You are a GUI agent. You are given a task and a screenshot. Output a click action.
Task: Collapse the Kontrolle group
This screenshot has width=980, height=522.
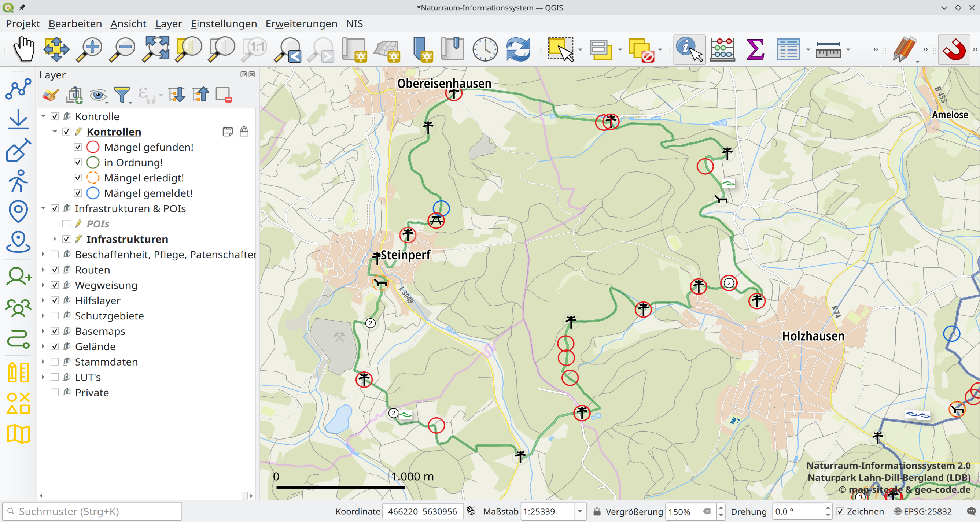tap(43, 116)
